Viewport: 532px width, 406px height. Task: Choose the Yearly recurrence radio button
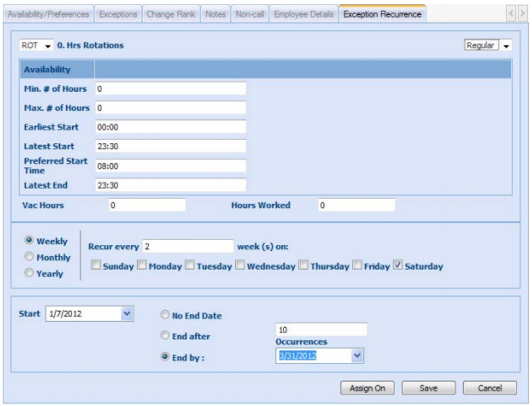(28, 273)
